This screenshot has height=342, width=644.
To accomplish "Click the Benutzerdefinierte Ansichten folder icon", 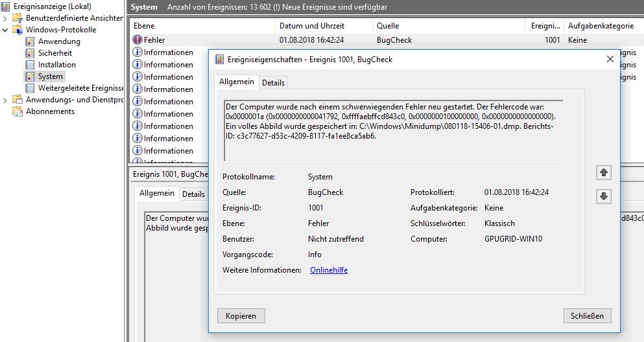I will pos(18,18).
